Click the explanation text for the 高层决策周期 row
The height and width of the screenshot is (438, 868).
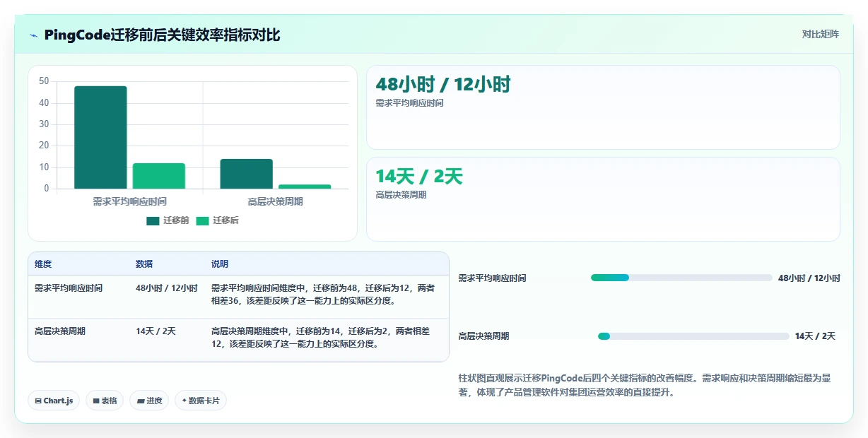(x=320, y=337)
